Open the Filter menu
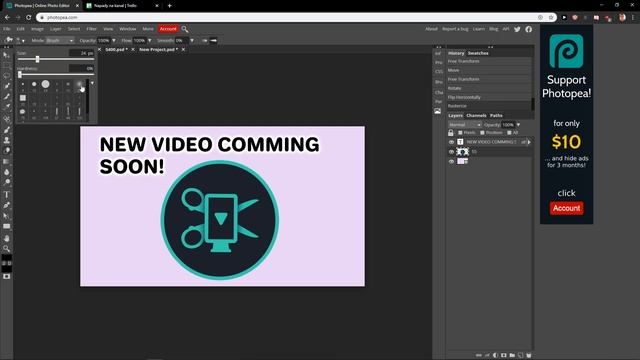The image size is (640, 360). 91,29
